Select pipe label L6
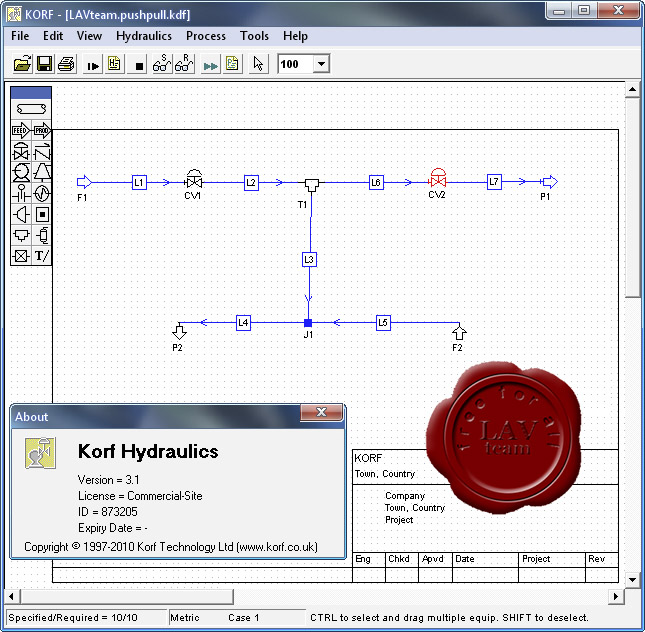Image resolution: width=645 pixels, height=632 pixels. click(376, 182)
